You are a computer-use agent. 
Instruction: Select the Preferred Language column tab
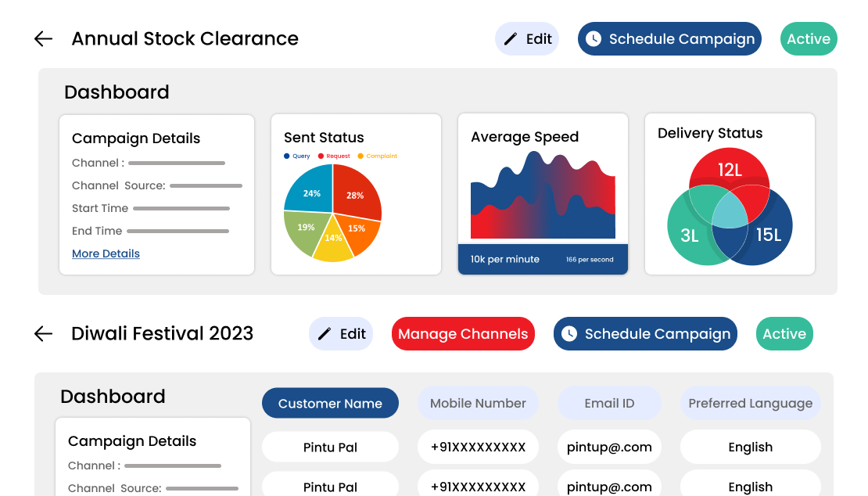[x=751, y=403]
